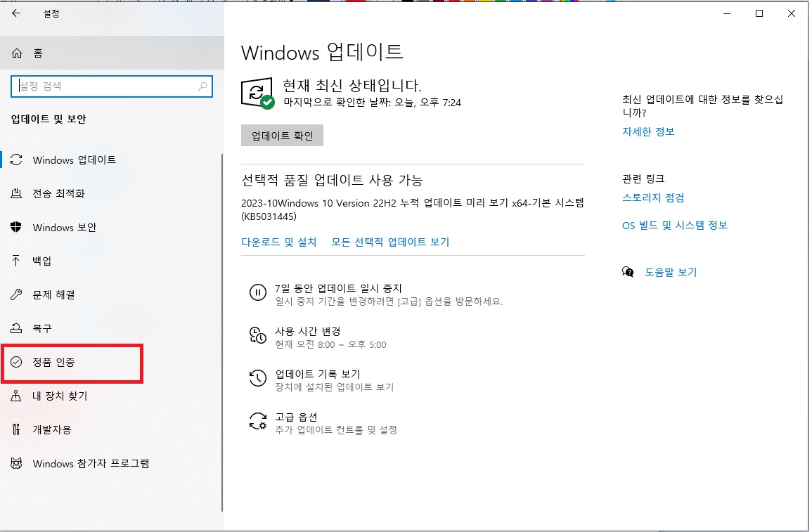The width and height of the screenshot is (812, 532).
Task: Click the pause icon for 7일 동안 업데이트 일시 중지
Action: [x=257, y=292]
